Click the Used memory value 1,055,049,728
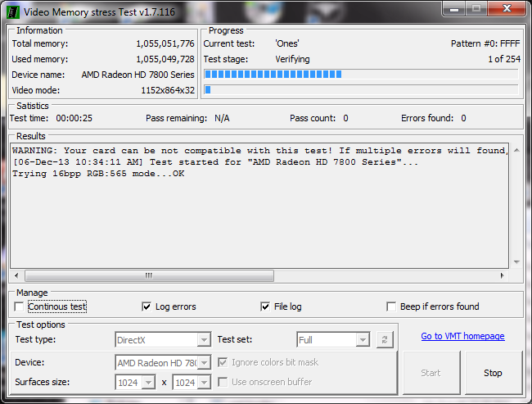This screenshot has height=404, width=532. coord(165,60)
